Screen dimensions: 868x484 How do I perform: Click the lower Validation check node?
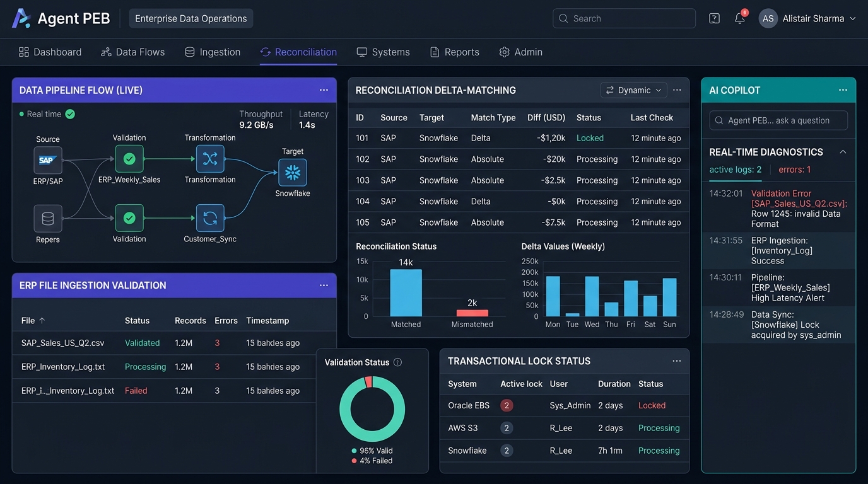[x=129, y=218]
